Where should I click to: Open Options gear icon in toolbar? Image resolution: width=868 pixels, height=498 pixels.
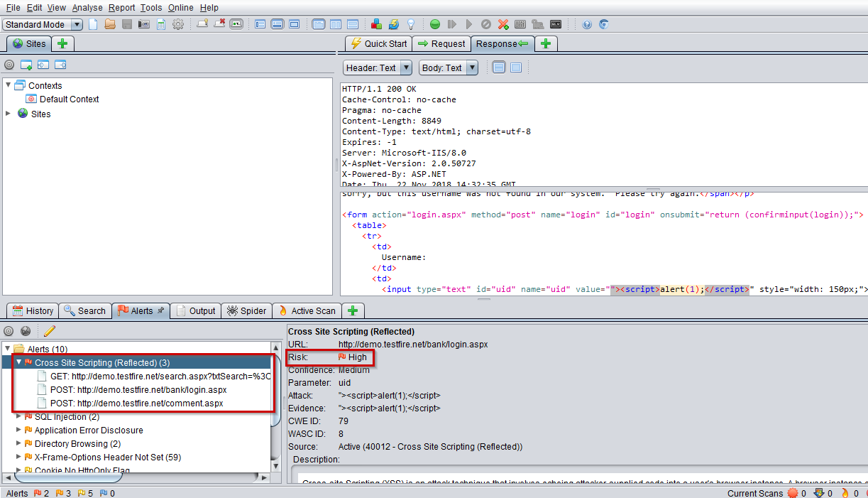click(177, 24)
